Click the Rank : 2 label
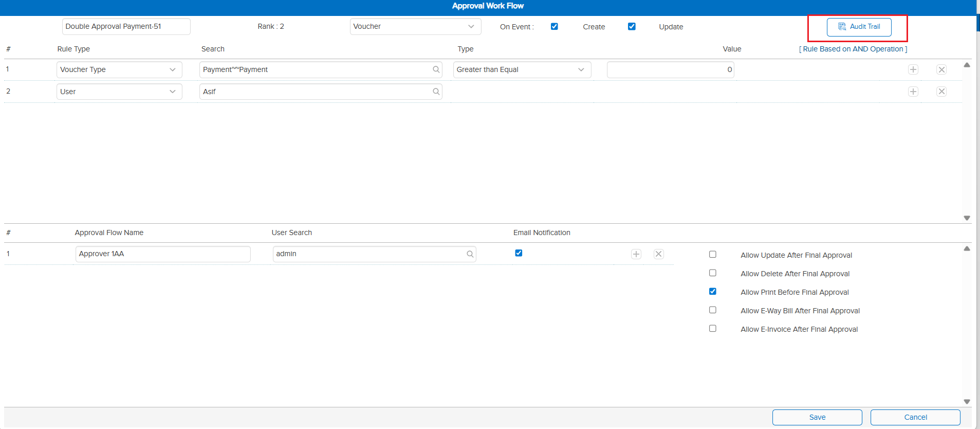Screen dimensions: 980x429 pyautogui.click(x=271, y=26)
